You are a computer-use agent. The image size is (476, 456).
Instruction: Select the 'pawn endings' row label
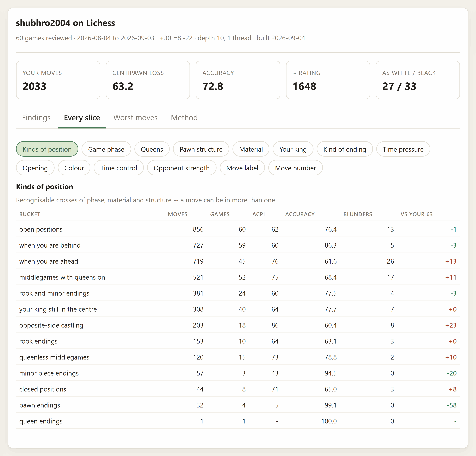(40, 405)
